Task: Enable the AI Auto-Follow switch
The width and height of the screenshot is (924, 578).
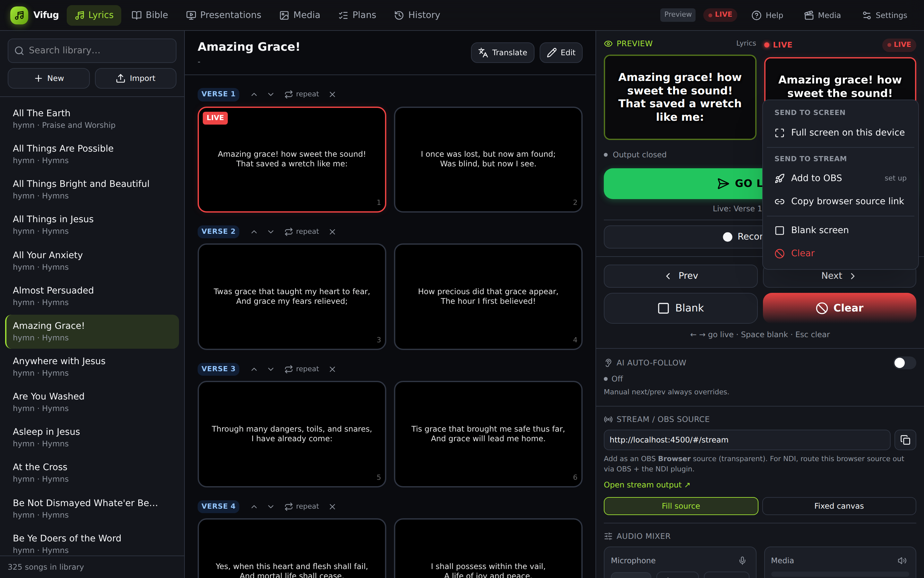Action: click(x=904, y=363)
